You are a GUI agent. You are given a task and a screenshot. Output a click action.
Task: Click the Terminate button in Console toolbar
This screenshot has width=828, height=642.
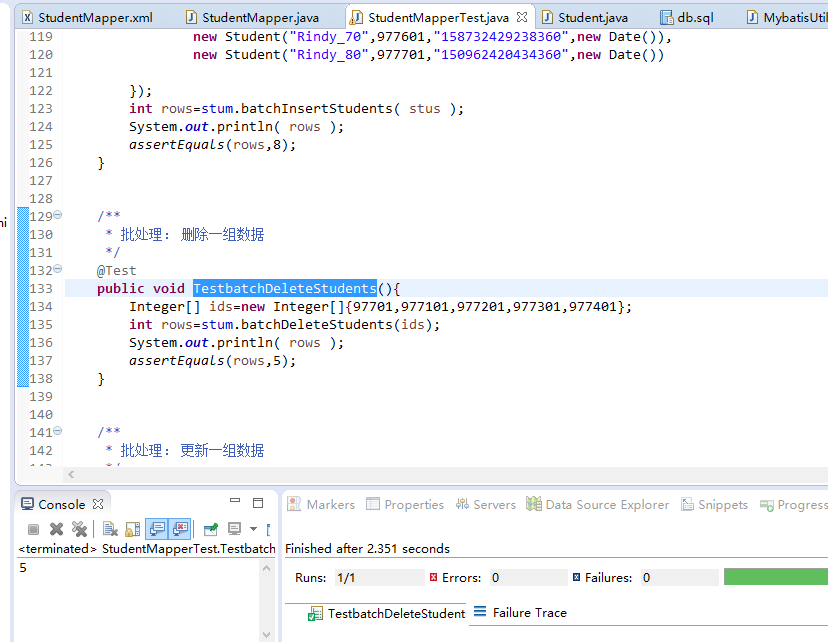click(33, 529)
